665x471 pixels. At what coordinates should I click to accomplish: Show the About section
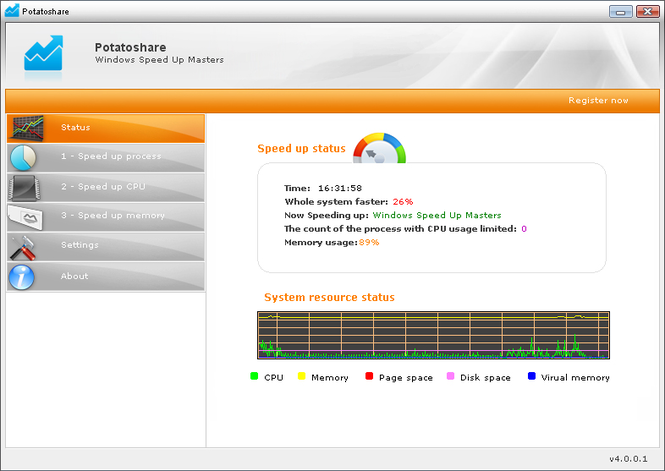click(x=106, y=276)
